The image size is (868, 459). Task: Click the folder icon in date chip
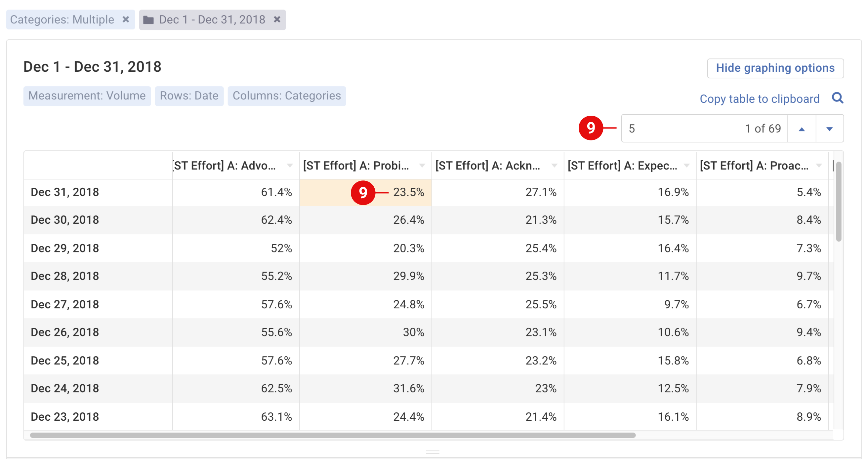(148, 20)
